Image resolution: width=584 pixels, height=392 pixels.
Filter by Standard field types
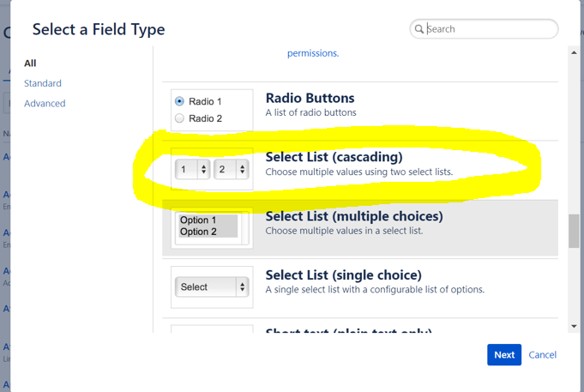[x=43, y=83]
